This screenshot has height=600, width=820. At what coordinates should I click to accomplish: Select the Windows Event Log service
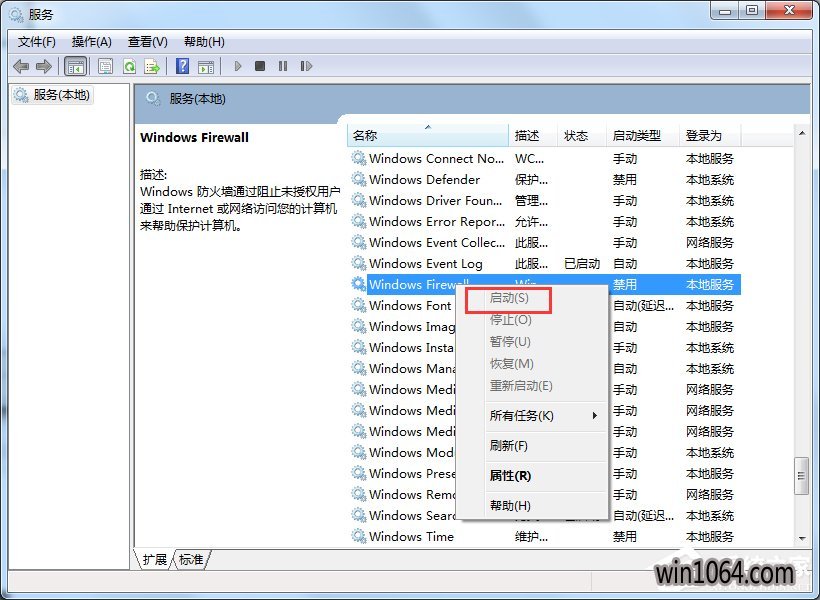pyautogui.click(x=544, y=263)
